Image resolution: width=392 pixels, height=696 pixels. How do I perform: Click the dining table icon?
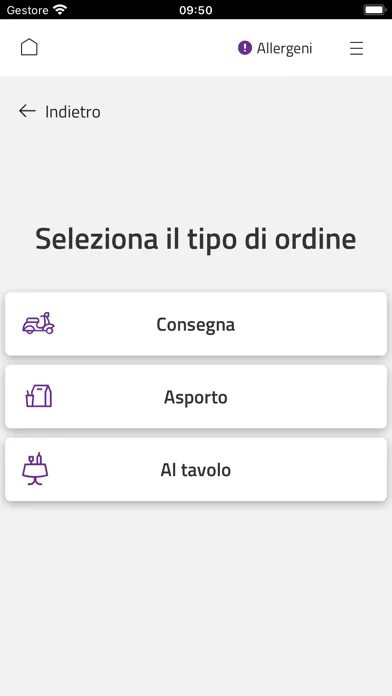[35, 469]
